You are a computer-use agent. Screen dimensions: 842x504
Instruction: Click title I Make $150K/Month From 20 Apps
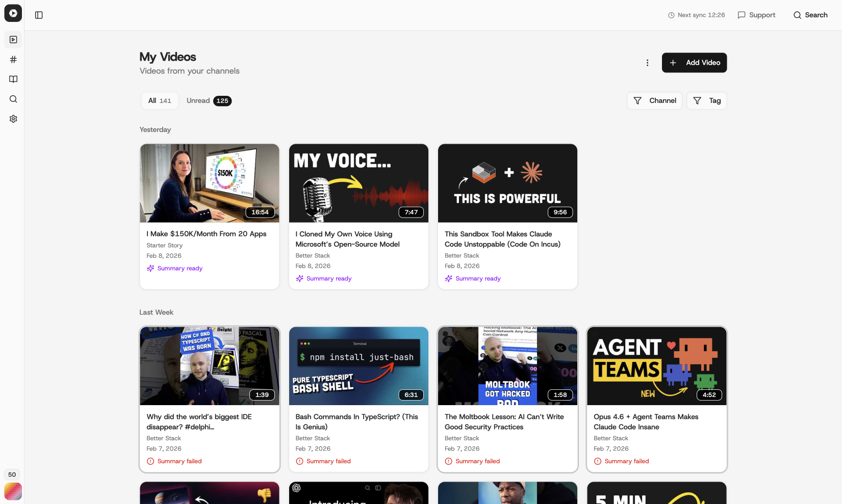(207, 234)
